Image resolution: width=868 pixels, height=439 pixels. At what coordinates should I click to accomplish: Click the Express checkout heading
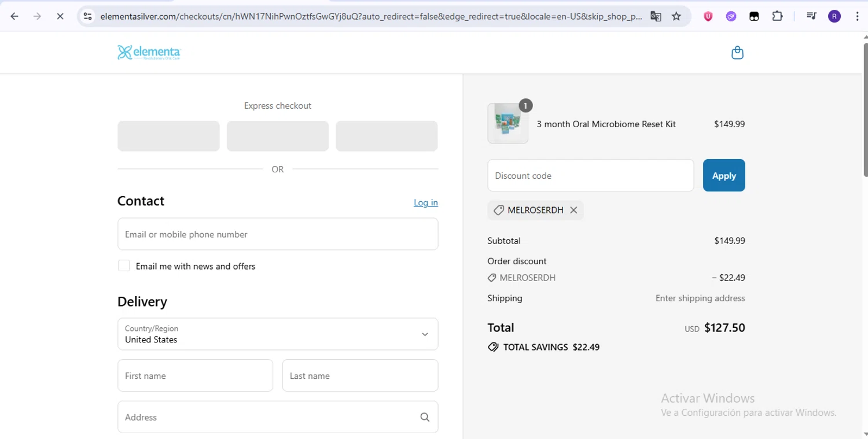pyautogui.click(x=278, y=105)
